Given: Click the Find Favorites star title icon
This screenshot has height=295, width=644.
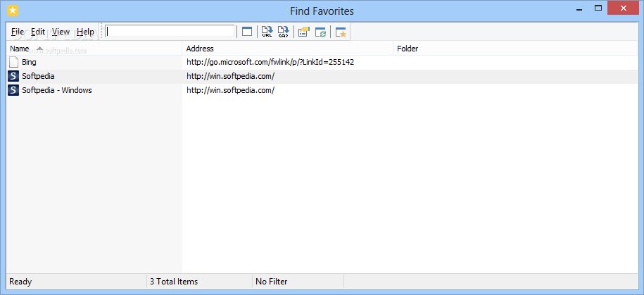Looking at the screenshot, I should tap(13, 11).
